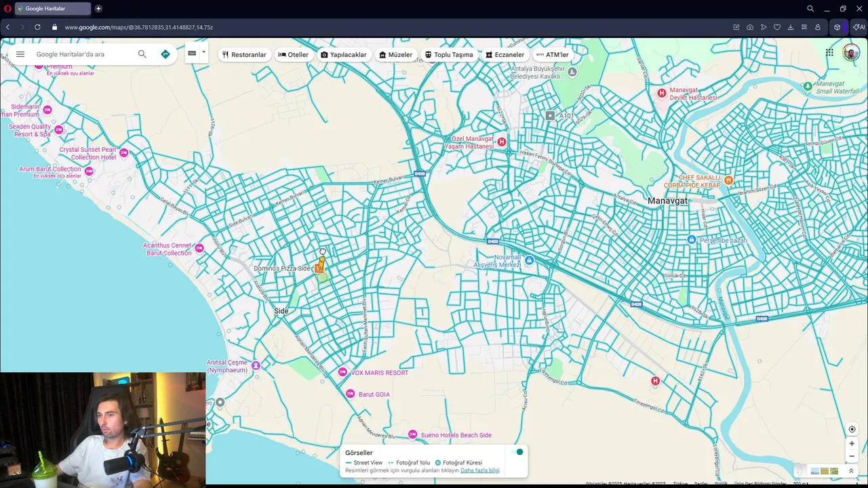The width and height of the screenshot is (868, 488).
Task: Zoom out with the minus button
Action: [852, 456]
